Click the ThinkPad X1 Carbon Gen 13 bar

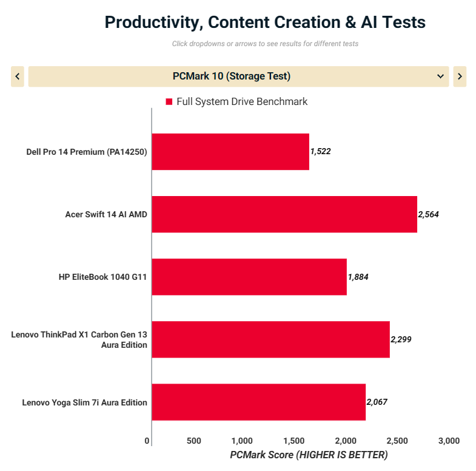tap(270, 339)
